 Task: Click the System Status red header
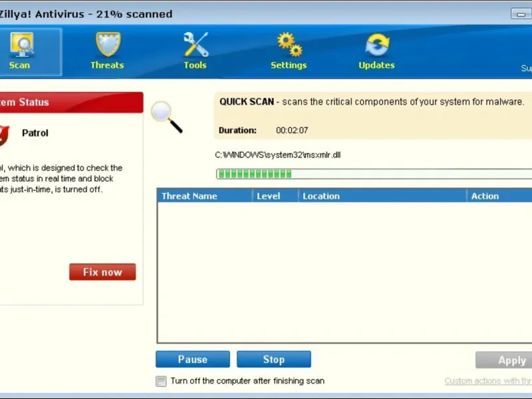click(72, 102)
